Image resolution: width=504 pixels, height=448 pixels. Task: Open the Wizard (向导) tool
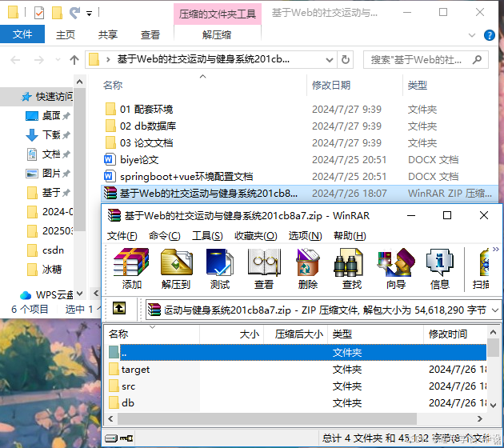pyautogui.click(x=396, y=268)
